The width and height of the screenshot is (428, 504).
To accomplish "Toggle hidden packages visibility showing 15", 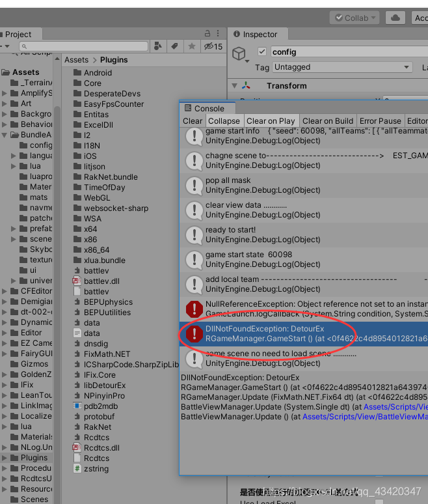I will [213, 46].
